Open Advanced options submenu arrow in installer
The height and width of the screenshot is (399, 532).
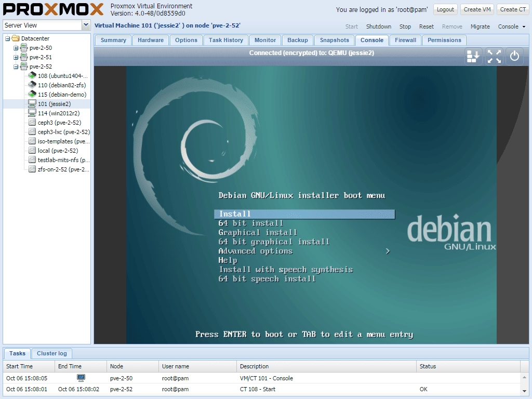coord(388,251)
